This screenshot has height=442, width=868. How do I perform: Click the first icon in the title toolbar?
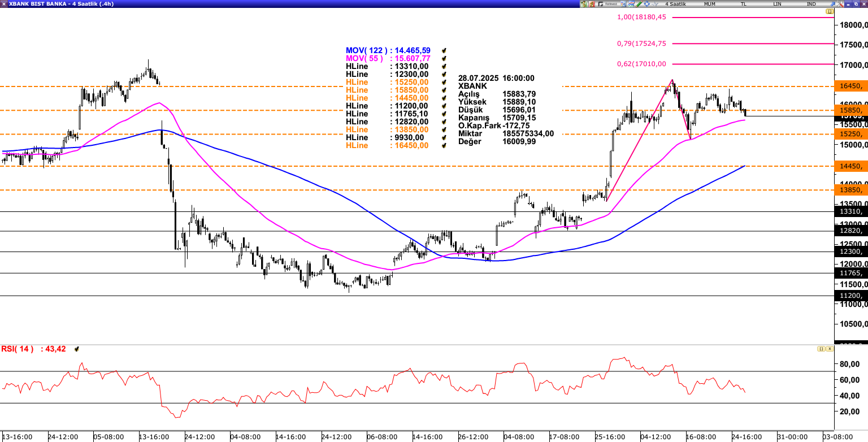point(584,4)
